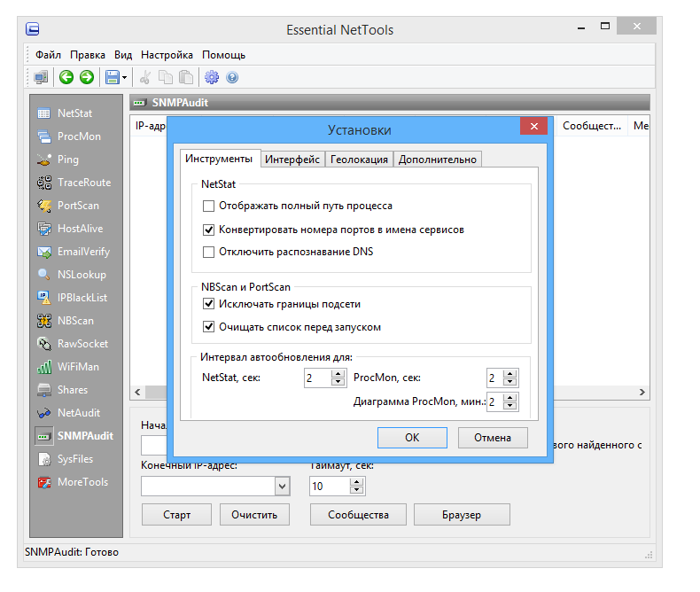
Task: Click the Cut scissors toolbar icon
Action: click(145, 77)
